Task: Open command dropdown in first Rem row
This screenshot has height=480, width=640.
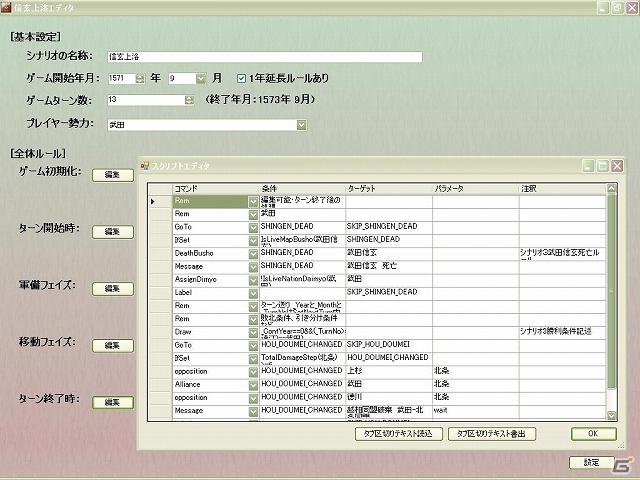Action: [x=253, y=201]
